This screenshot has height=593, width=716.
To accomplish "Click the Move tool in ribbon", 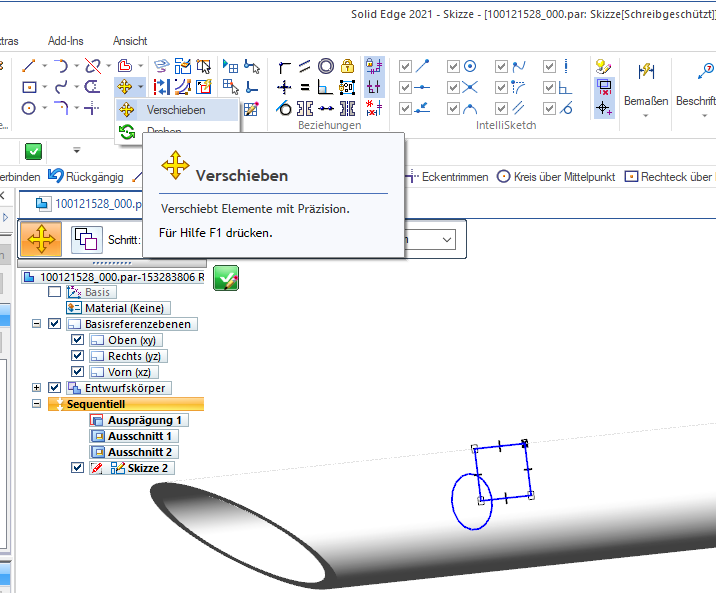I will (125, 87).
